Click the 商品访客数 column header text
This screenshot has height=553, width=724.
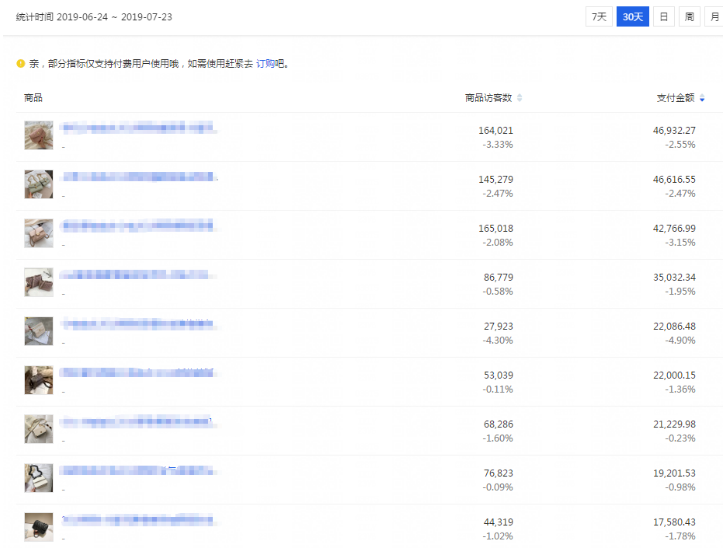click(x=488, y=98)
